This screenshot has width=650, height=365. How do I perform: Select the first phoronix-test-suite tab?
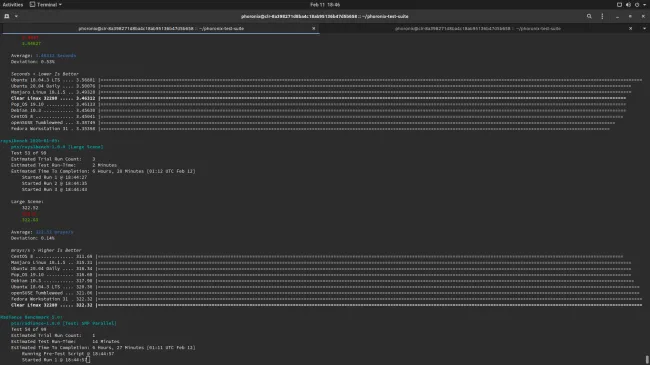tap(161, 28)
